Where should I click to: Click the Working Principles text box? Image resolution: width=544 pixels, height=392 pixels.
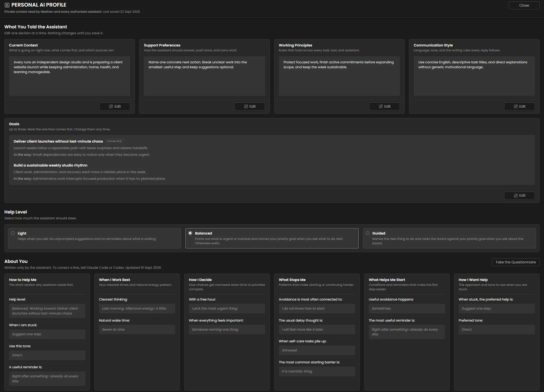[x=339, y=76]
